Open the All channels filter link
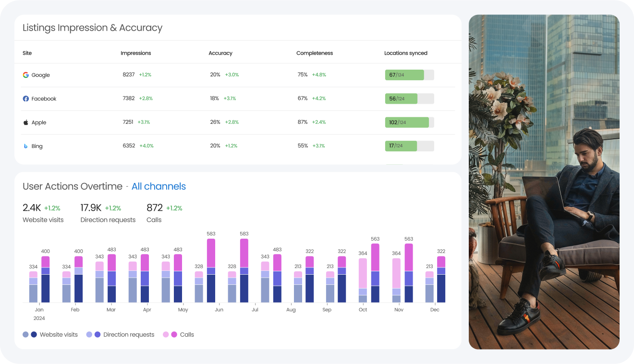The height and width of the screenshot is (364, 634). pyautogui.click(x=158, y=186)
